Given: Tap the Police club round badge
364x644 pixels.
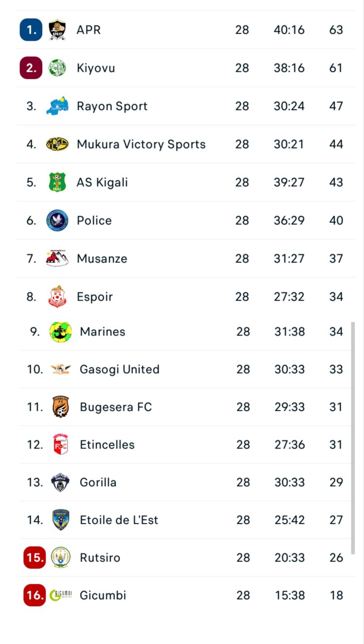Looking at the screenshot, I should pos(57,221).
